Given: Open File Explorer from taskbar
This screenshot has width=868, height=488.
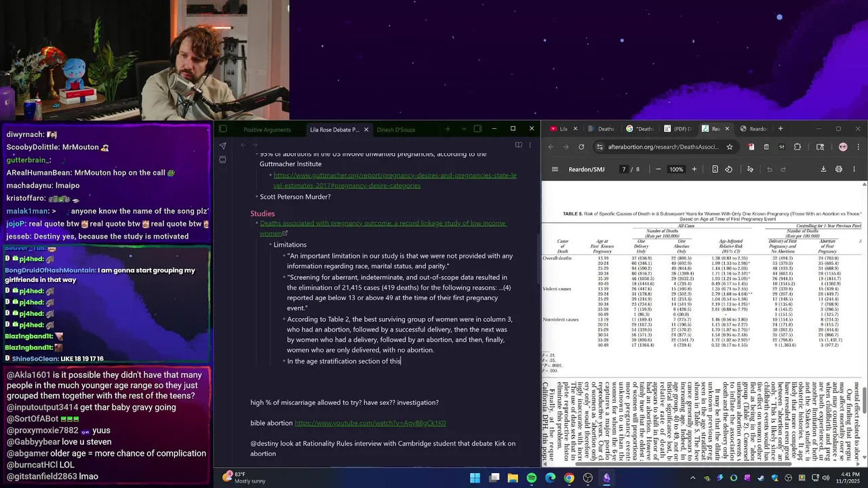Looking at the screenshot, I should [x=513, y=478].
